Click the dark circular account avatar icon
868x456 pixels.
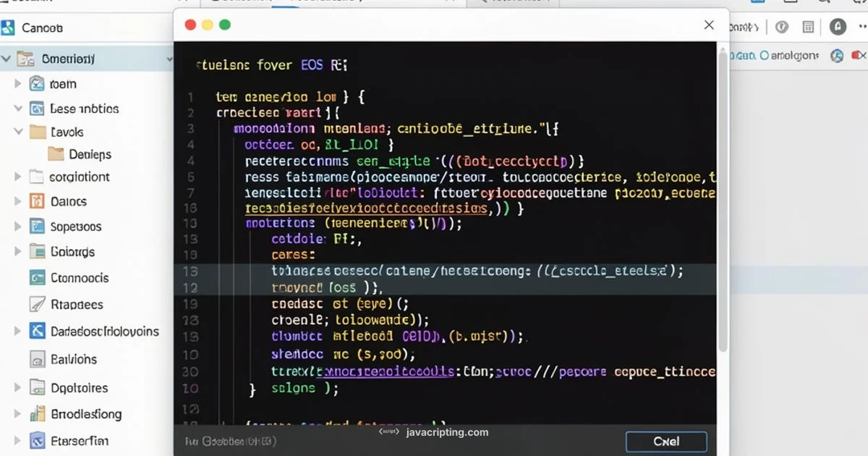pos(839,26)
